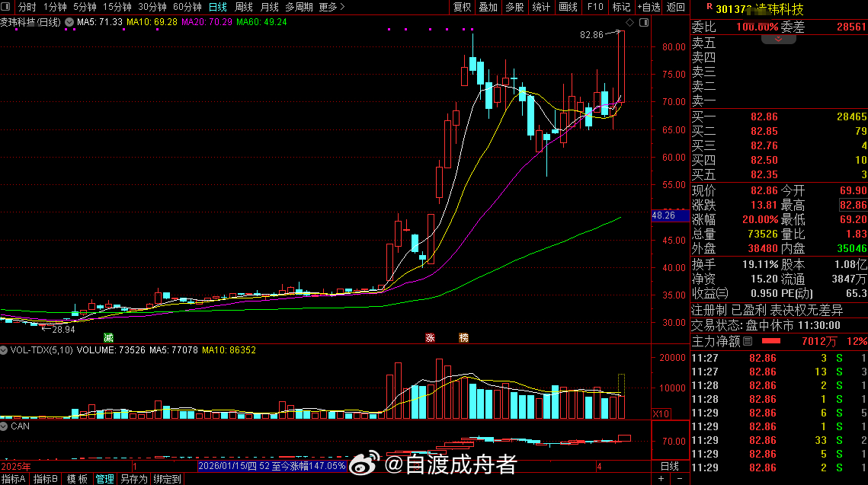This screenshot has width=868, height=485.
Task: Click MA20: 70.29 indicator value
Action: (207, 22)
